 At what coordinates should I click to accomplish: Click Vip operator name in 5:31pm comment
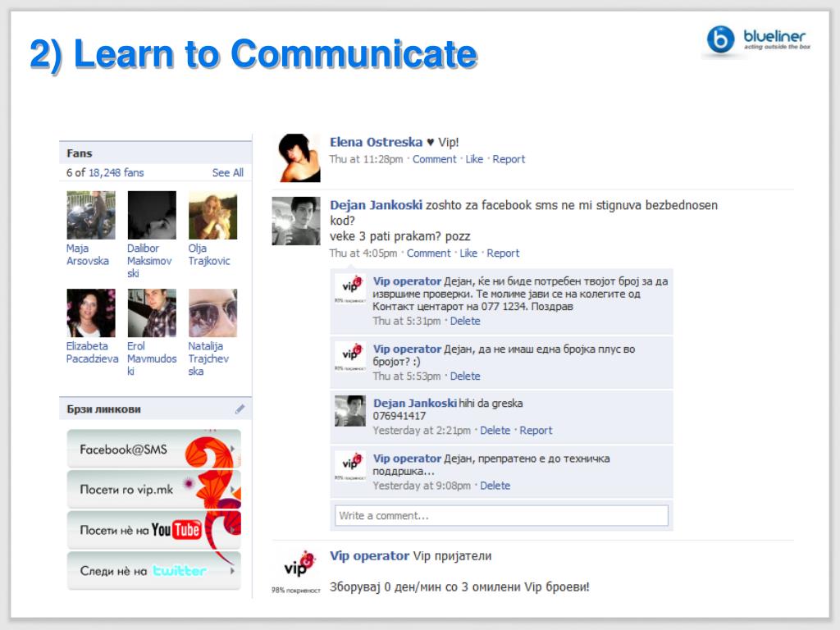(407, 281)
